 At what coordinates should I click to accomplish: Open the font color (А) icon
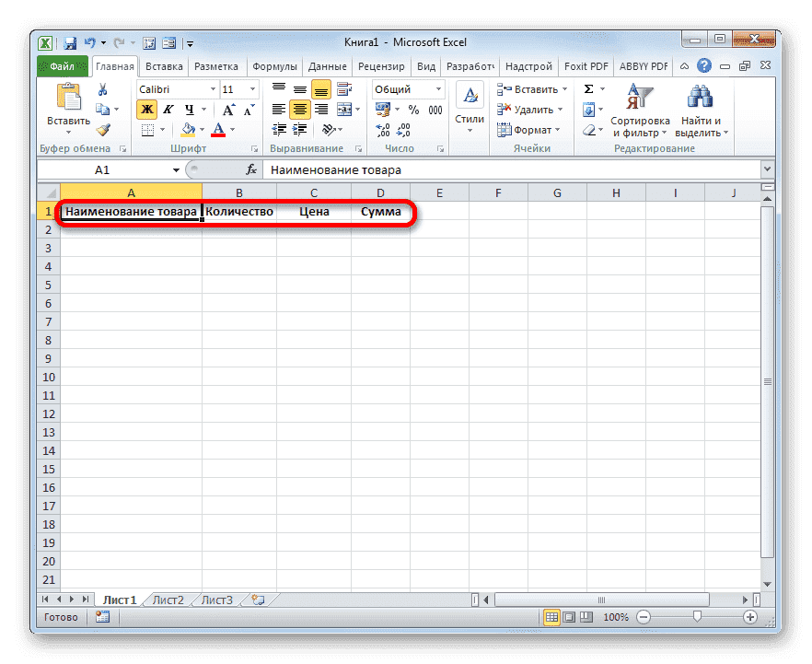point(217,130)
